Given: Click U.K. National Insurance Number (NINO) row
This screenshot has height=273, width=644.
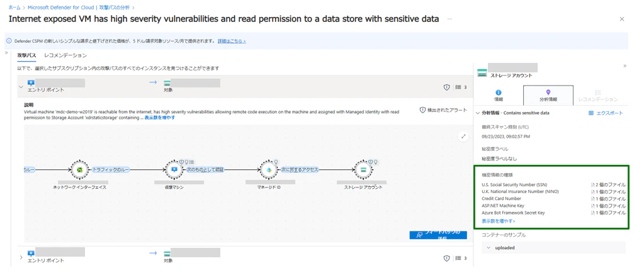Looking at the screenshot, I should click(553, 192).
